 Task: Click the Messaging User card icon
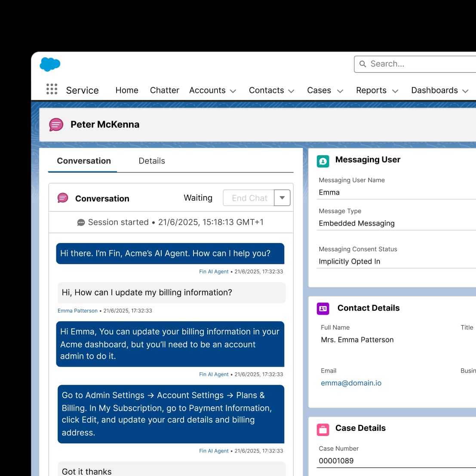pos(323,161)
